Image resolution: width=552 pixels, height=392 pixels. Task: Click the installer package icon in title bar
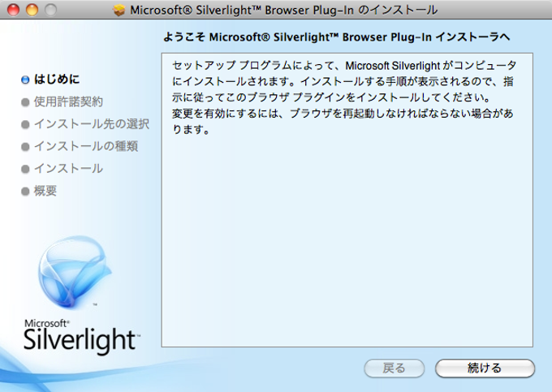pos(119,10)
